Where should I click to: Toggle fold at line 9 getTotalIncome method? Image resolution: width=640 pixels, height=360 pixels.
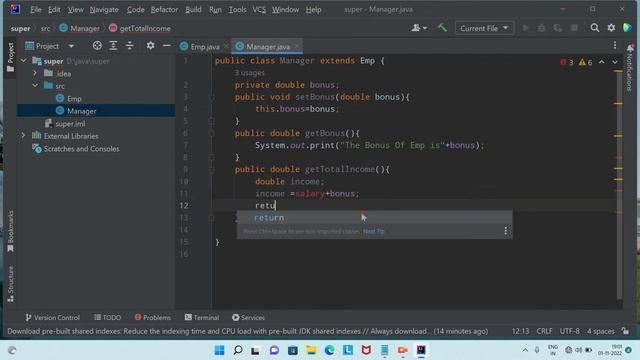pos(211,169)
